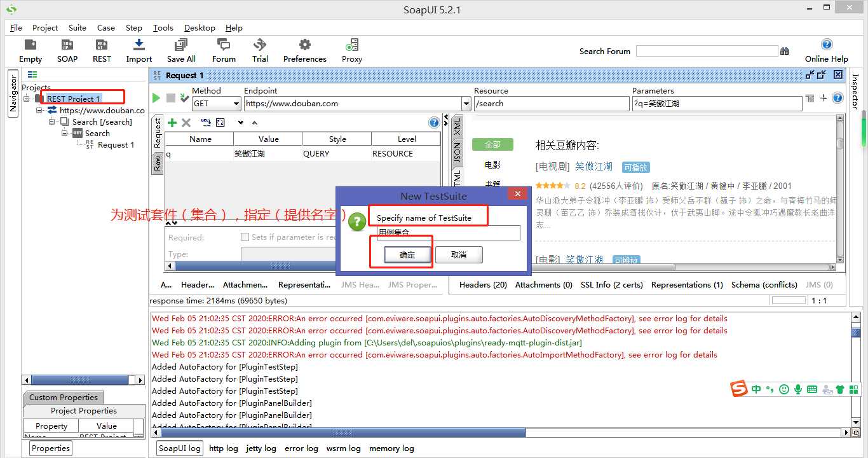Click the 笑傲江湖 TV series link
868x458 pixels.
[x=593, y=166]
